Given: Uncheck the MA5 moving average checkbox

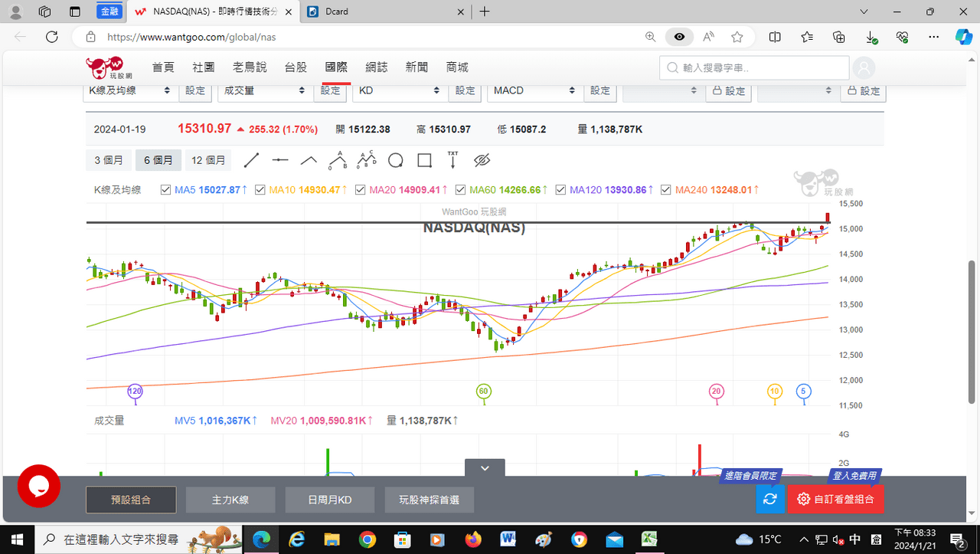Looking at the screenshot, I should (165, 190).
